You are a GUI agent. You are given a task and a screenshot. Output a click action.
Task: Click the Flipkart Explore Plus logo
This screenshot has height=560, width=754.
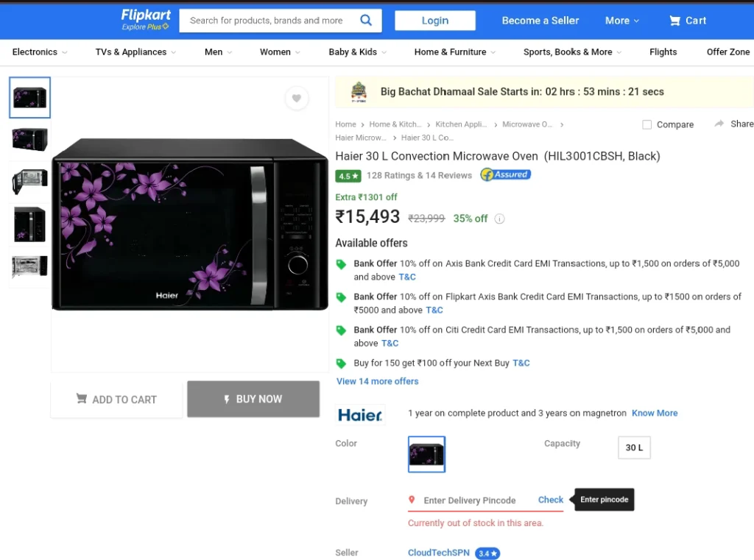146,19
